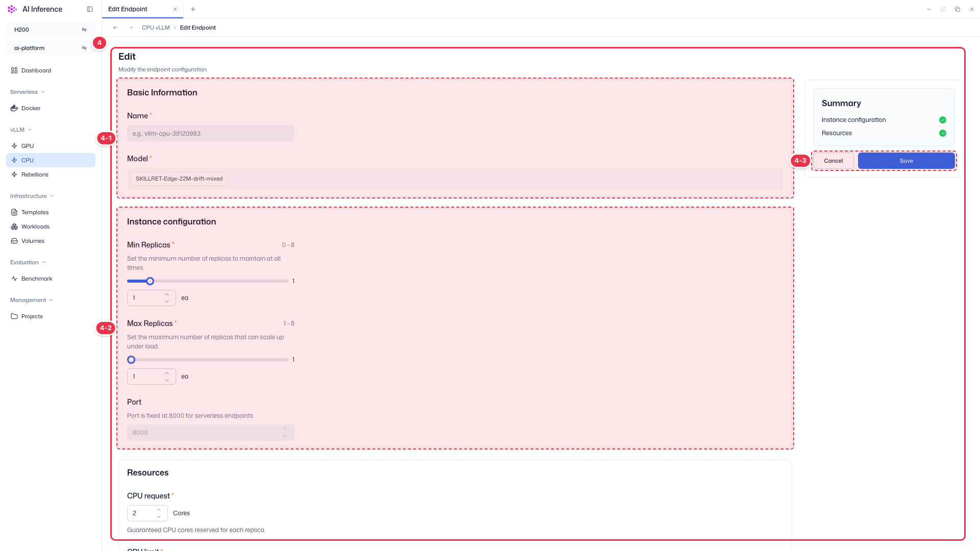Click the SKILLRET-Edge-22M-drift-mixed model tag
The width and height of the screenshot is (980, 551).
point(179,179)
